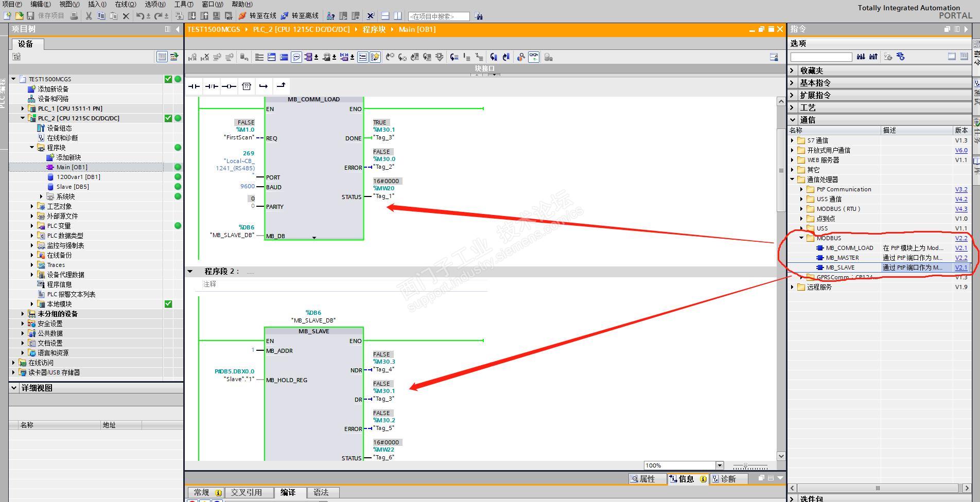Expand the S7 通信 folder
980x502 pixels.
[792, 140]
